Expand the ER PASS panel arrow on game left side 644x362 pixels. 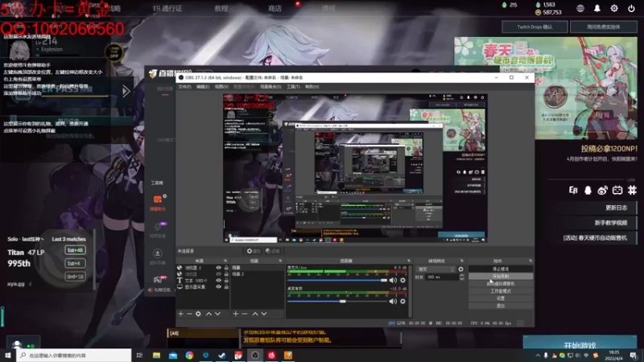(x=126, y=91)
